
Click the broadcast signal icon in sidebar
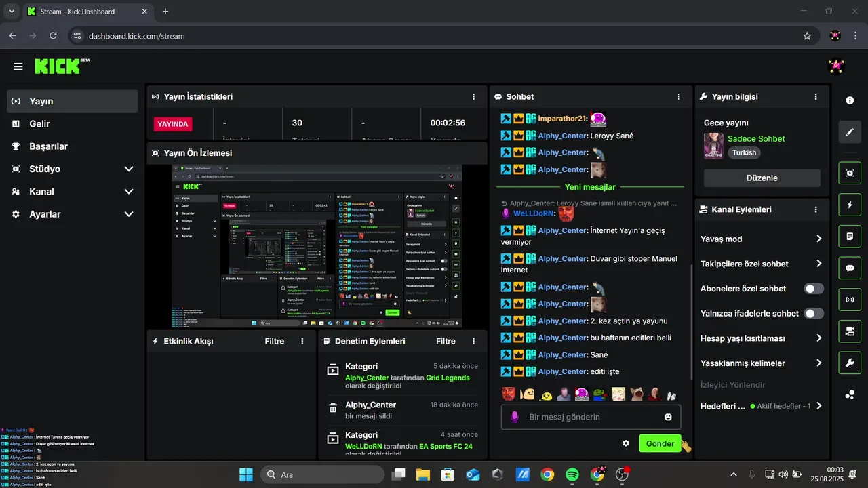pyautogui.click(x=850, y=299)
